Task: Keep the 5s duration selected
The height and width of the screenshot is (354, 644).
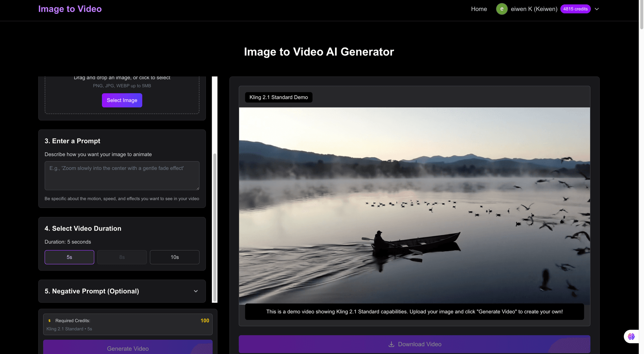Action: point(69,257)
